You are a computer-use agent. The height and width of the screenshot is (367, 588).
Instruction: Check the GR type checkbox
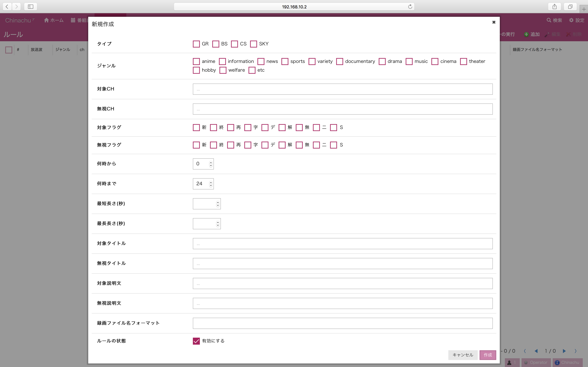pos(196,44)
